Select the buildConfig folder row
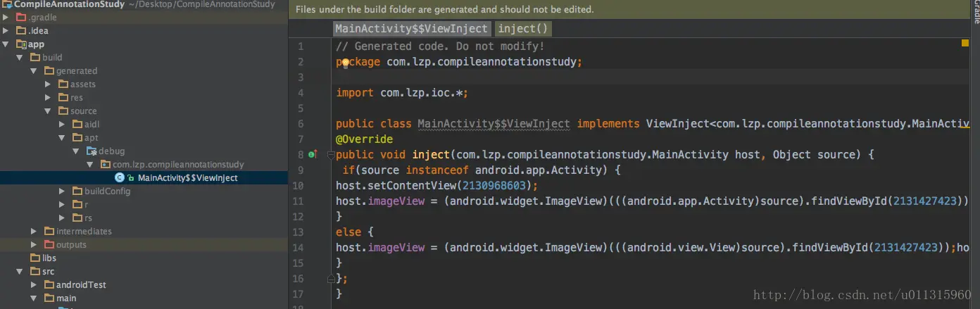 [144, 191]
